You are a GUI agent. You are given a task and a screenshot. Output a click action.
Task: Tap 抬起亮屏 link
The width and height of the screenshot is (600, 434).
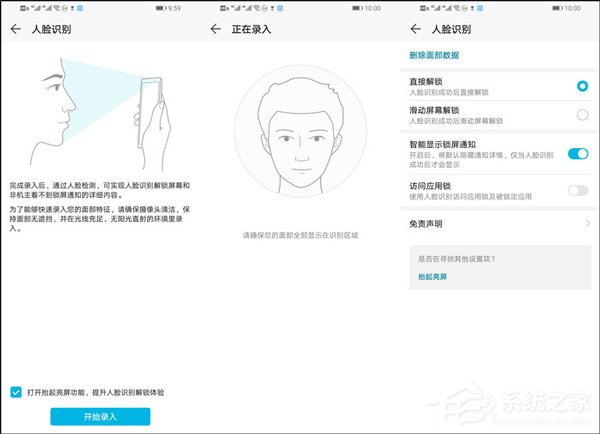(x=432, y=277)
